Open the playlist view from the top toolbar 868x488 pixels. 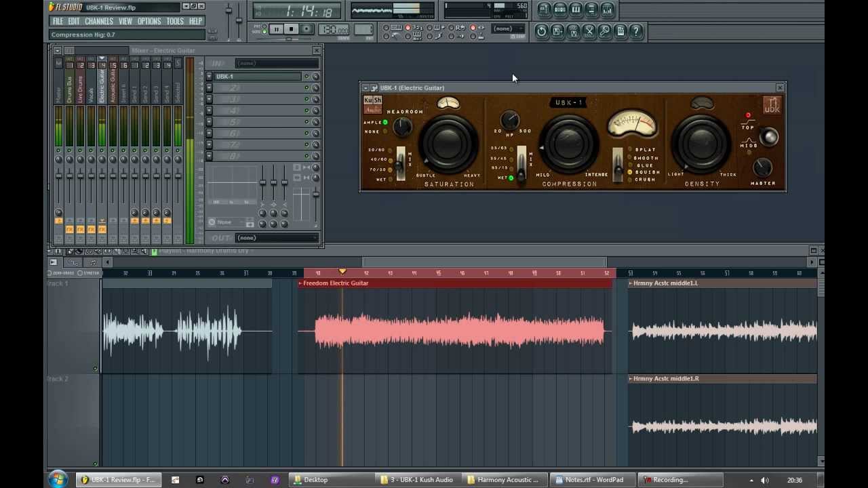pyautogui.click(x=544, y=9)
